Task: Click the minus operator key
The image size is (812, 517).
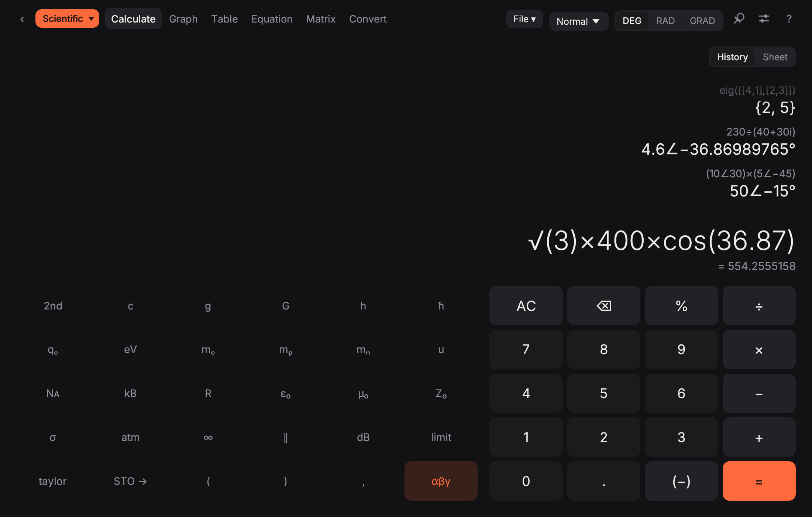Action: click(759, 393)
